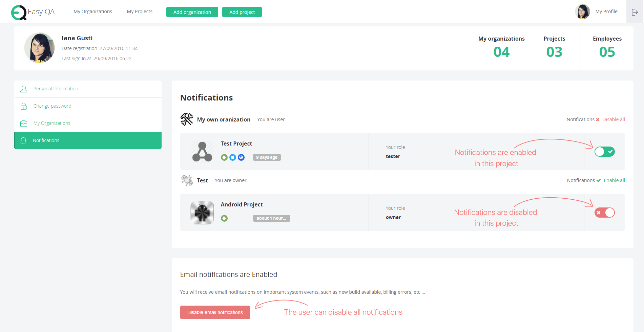Turn off notifications toggle for Test Project
The width and height of the screenshot is (644, 332).
point(605,152)
